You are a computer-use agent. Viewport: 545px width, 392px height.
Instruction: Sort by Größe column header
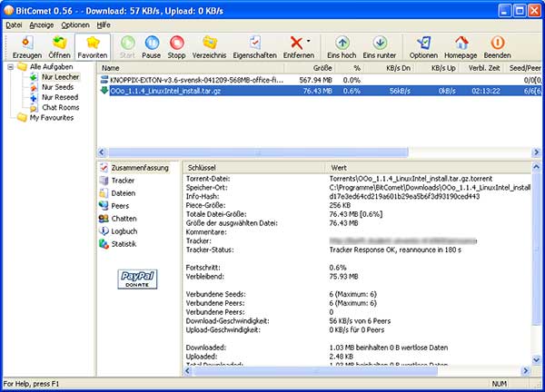click(x=311, y=68)
